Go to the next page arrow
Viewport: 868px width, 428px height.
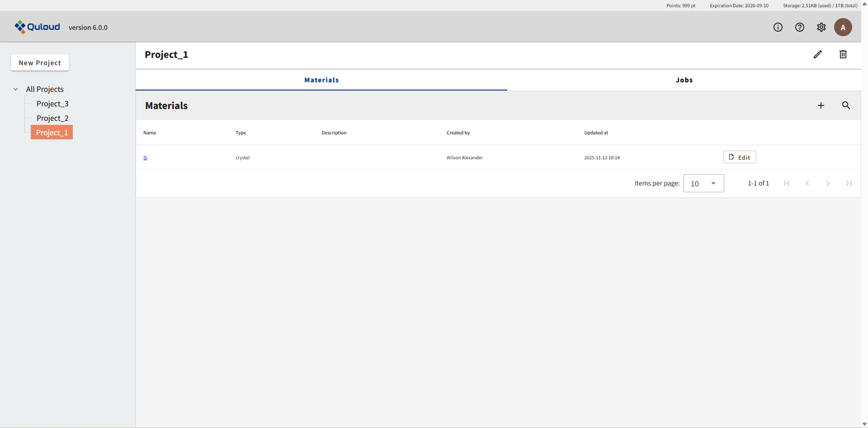click(x=827, y=183)
